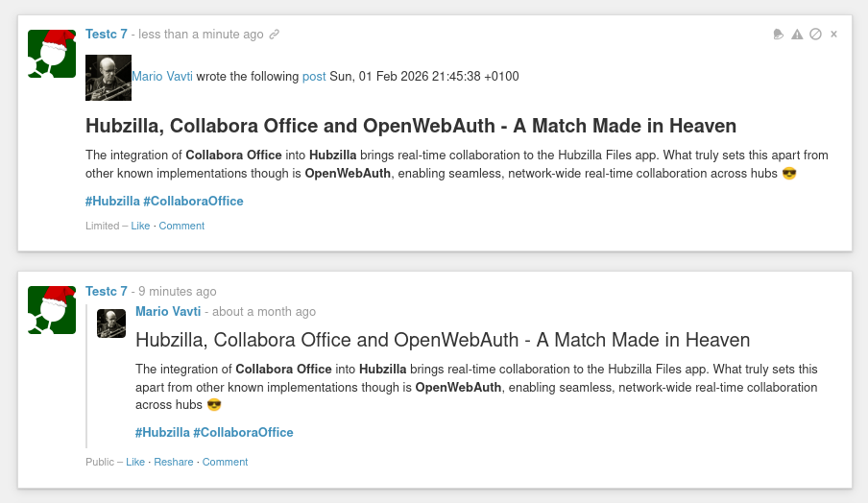Like the Public post
This screenshot has height=503, width=868.
click(x=135, y=463)
